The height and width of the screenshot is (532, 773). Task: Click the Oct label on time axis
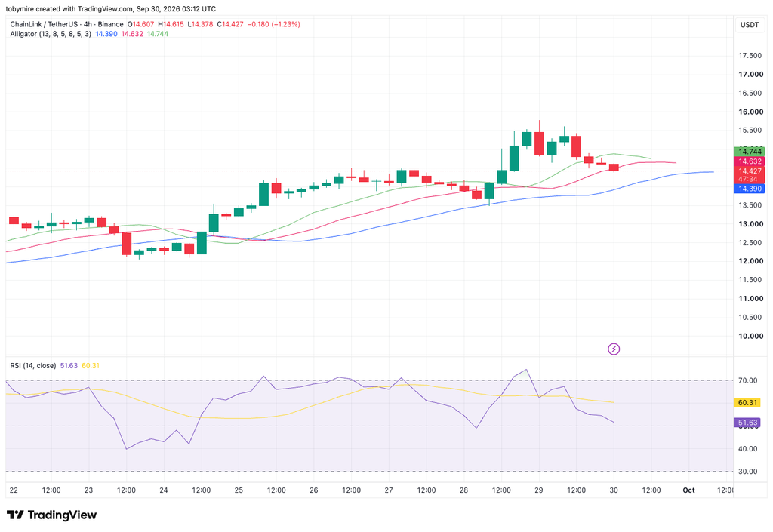[688, 490]
